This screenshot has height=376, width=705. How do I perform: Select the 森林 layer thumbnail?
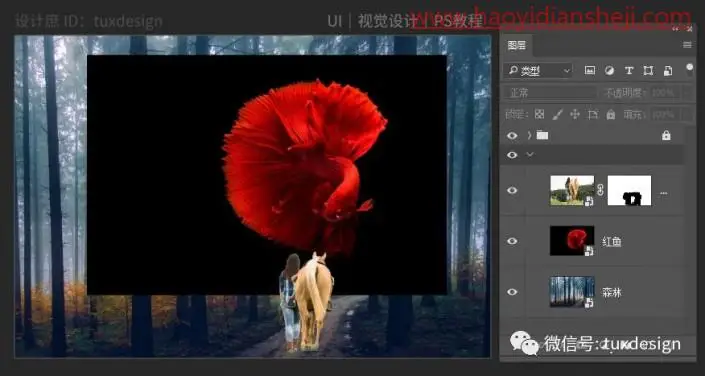click(x=572, y=291)
